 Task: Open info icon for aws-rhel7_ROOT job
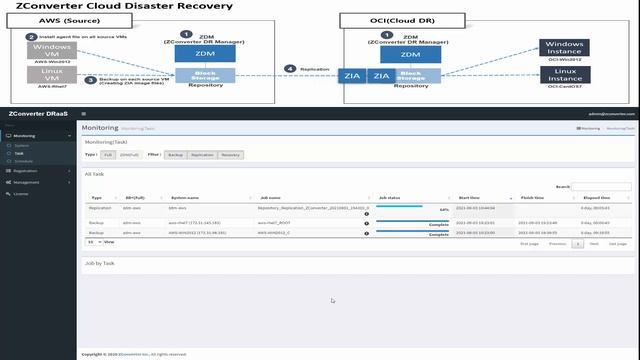[x=367, y=224]
